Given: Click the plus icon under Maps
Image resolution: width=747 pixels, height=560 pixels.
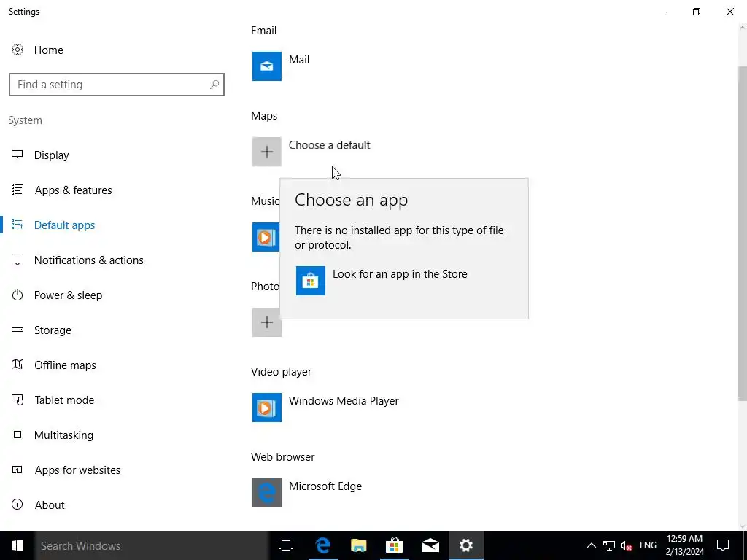Looking at the screenshot, I should tap(267, 152).
